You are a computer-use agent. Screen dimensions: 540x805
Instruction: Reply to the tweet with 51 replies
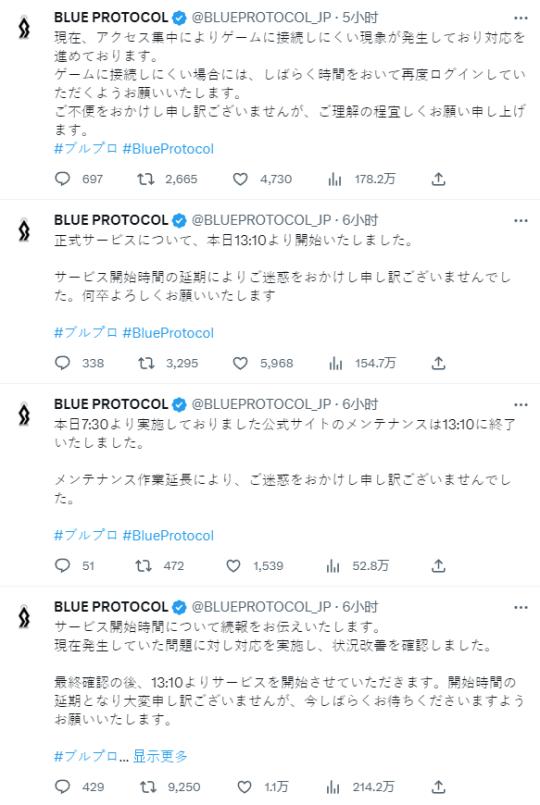63,565
